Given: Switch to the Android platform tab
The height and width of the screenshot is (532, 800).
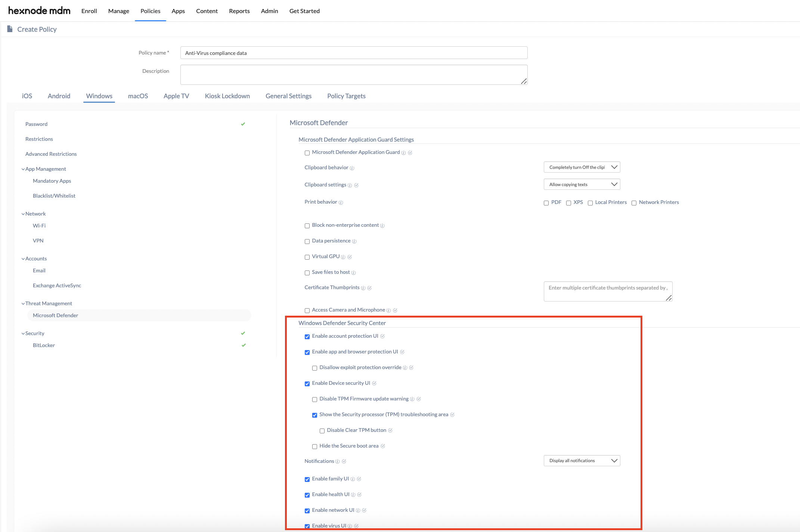Looking at the screenshot, I should pyautogui.click(x=59, y=96).
